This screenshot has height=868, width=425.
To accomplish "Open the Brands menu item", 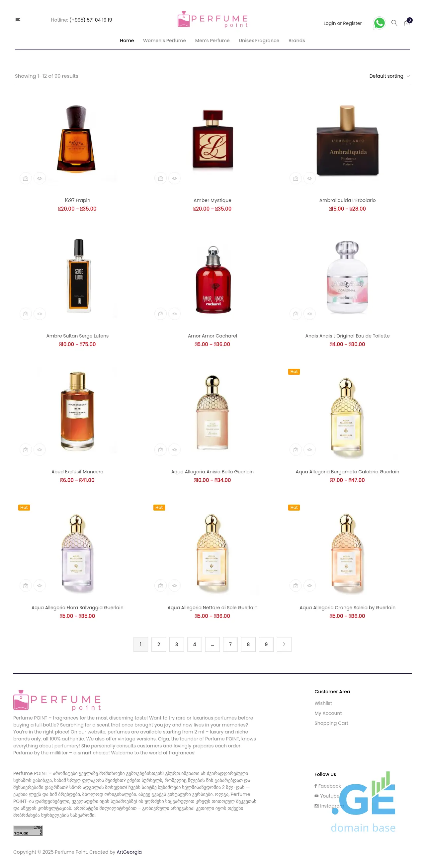I will click(297, 41).
